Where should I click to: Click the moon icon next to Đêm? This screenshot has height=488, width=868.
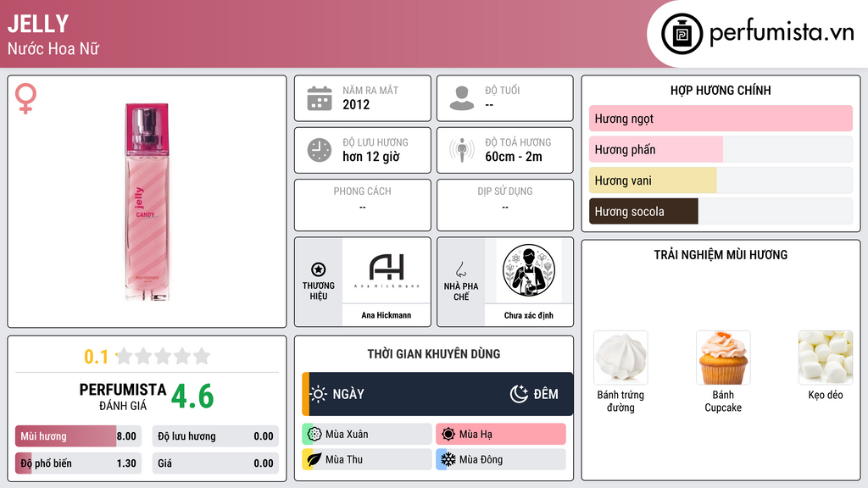point(519,394)
